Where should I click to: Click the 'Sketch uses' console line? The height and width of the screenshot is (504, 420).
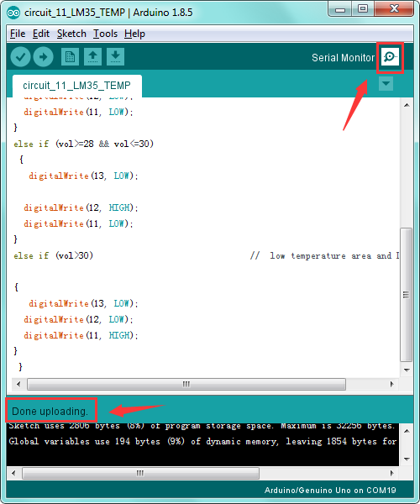pos(202,426)
